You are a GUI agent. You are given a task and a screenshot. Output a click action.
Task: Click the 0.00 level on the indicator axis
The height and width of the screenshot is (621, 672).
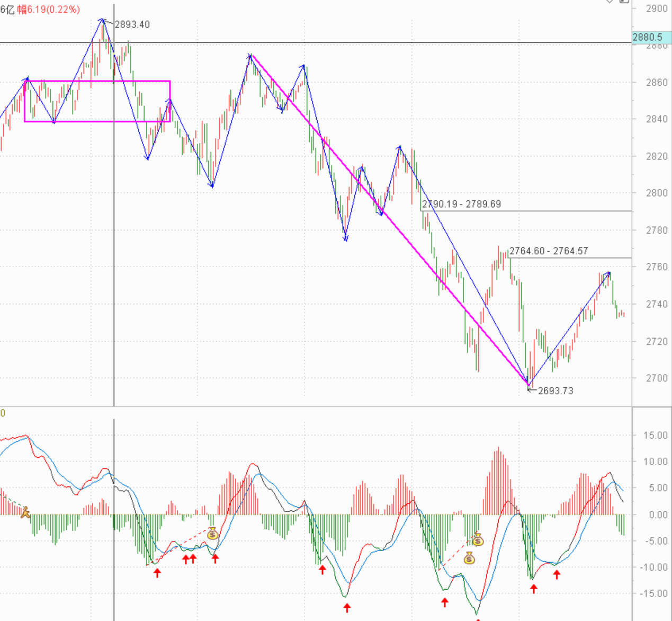coord(655,514)
